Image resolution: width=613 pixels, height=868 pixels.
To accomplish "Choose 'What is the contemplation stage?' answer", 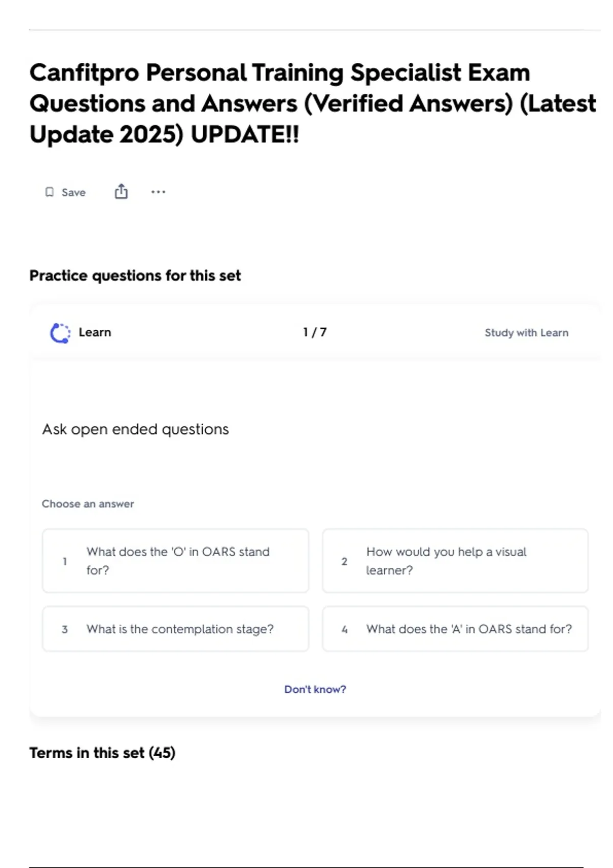I will pos(176,629).
